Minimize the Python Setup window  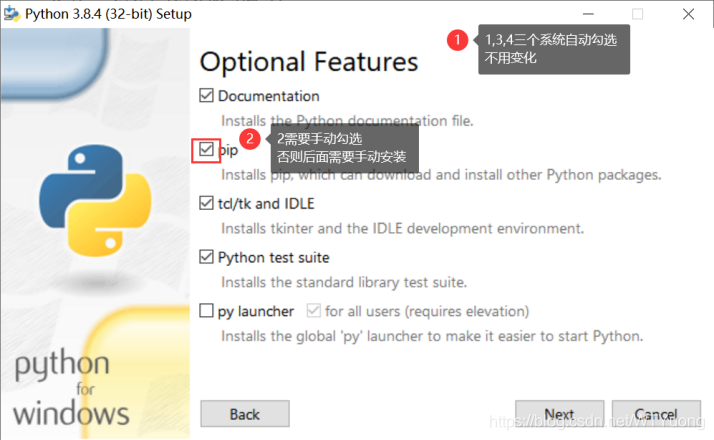[588, 14]
